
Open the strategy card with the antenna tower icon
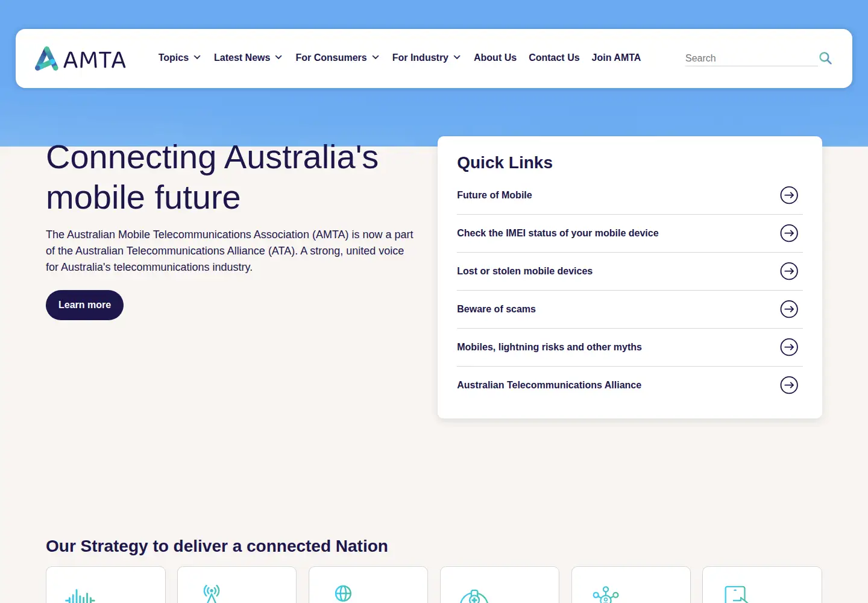click(x=237, y=585)
